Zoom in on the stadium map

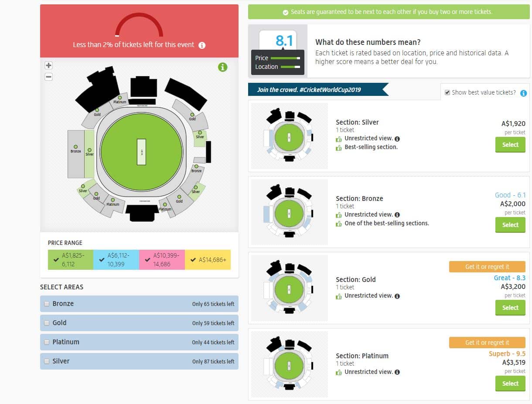pyautogui.click(x=48, y=65)
